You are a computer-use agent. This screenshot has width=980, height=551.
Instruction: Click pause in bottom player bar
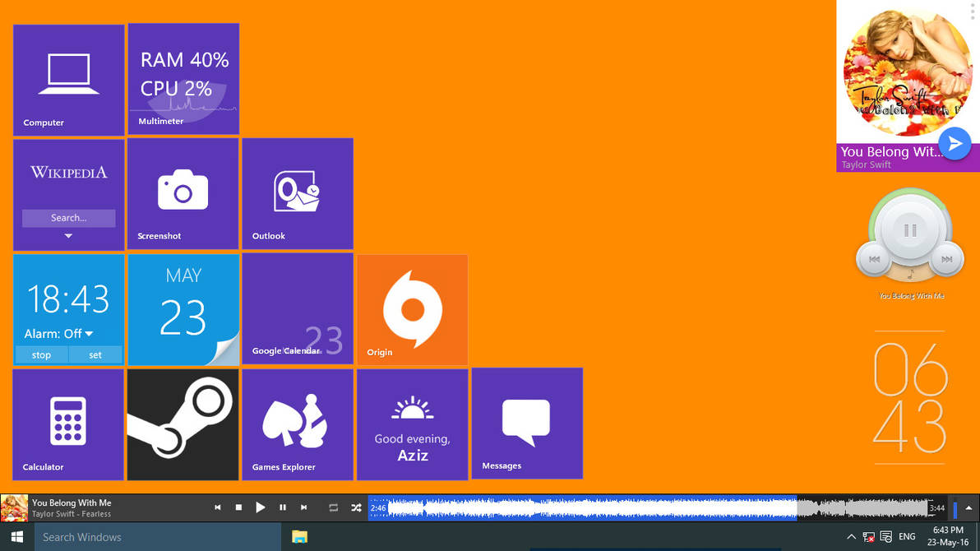pyautogui.click(x=283, y=508)
